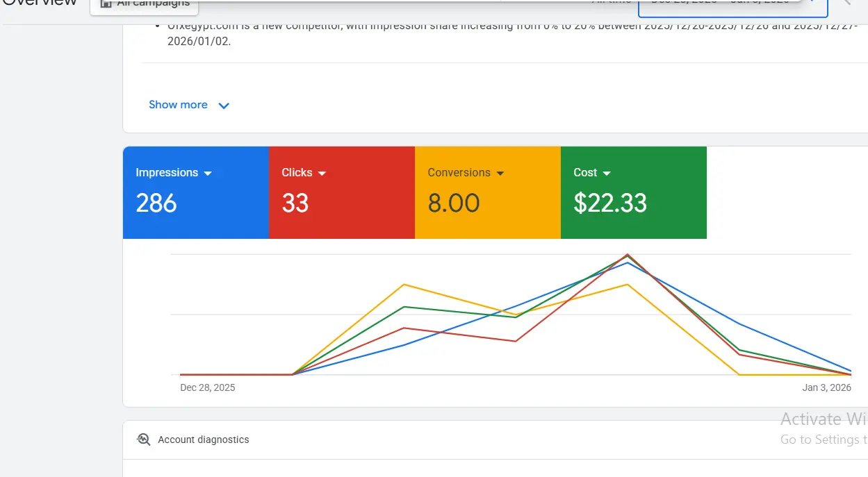Click the chevron beside Show more
Screen dimensions: 868x477
[224, 106]
